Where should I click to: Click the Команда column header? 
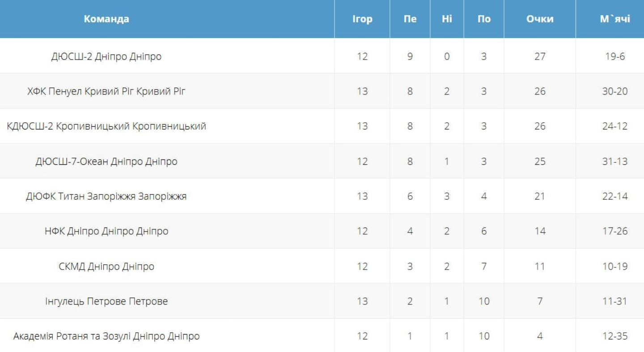106,19
